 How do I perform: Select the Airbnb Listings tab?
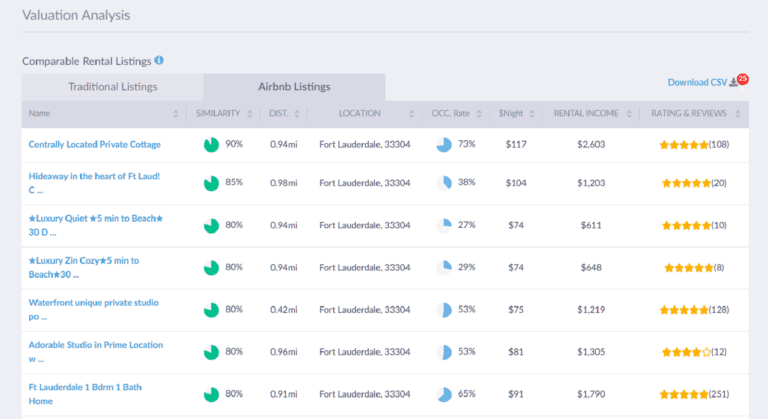pyautogui.click(x=293, y=87)
